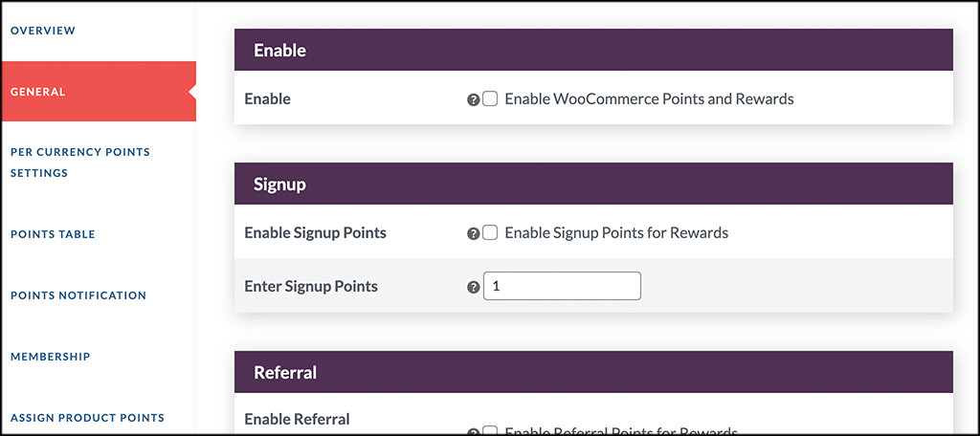Click the Signup section header

(x=593, y=184)
